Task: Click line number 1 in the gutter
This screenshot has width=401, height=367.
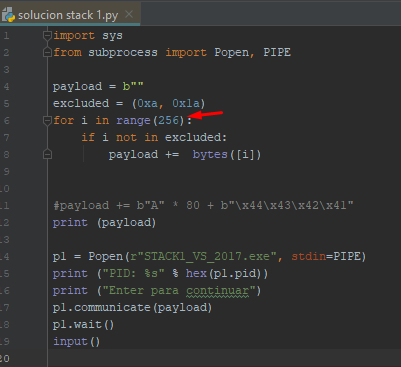Action: click(x=6, y=36)
